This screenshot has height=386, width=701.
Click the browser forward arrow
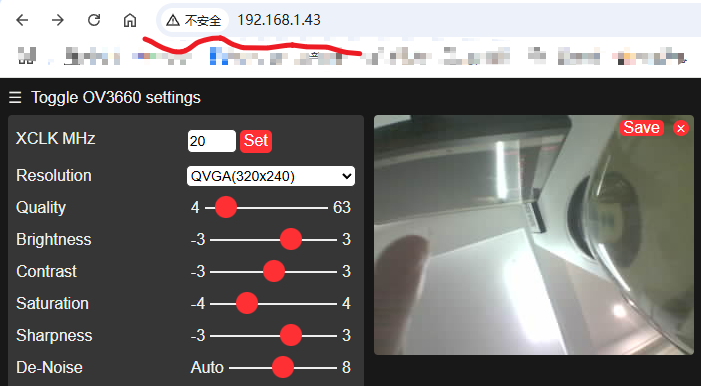coord(58,20)
